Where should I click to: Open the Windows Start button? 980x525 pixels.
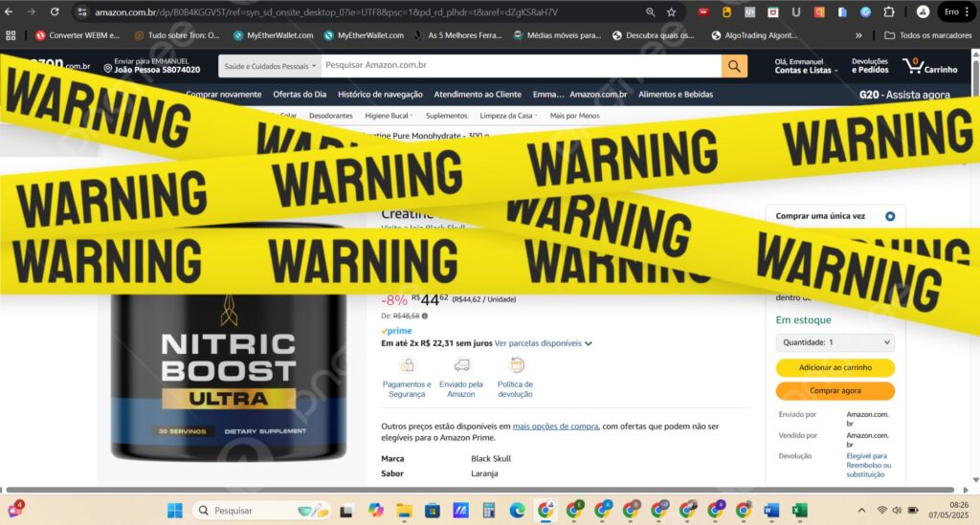coord(175,511)
